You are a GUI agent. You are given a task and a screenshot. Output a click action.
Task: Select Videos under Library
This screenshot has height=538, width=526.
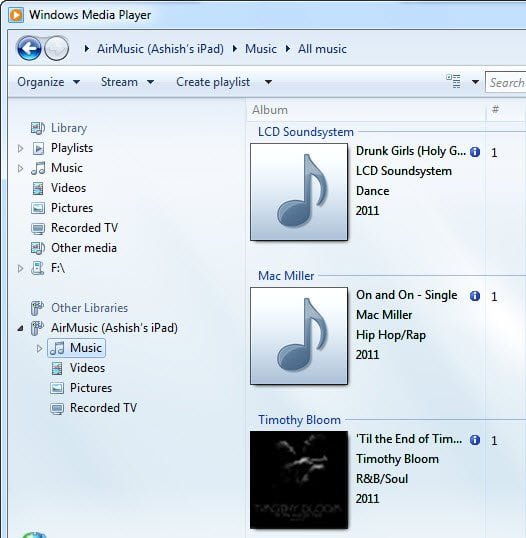tap(68, 188)
